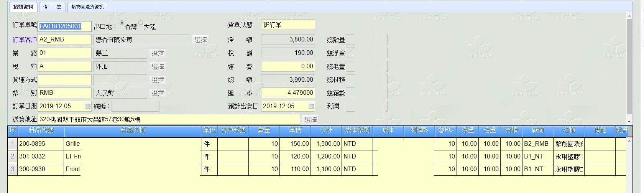The height and width of the screenshot is (193, 644).
Task: Click 選擇 beside the 送貨地址 field
Action: click(310, 120)
